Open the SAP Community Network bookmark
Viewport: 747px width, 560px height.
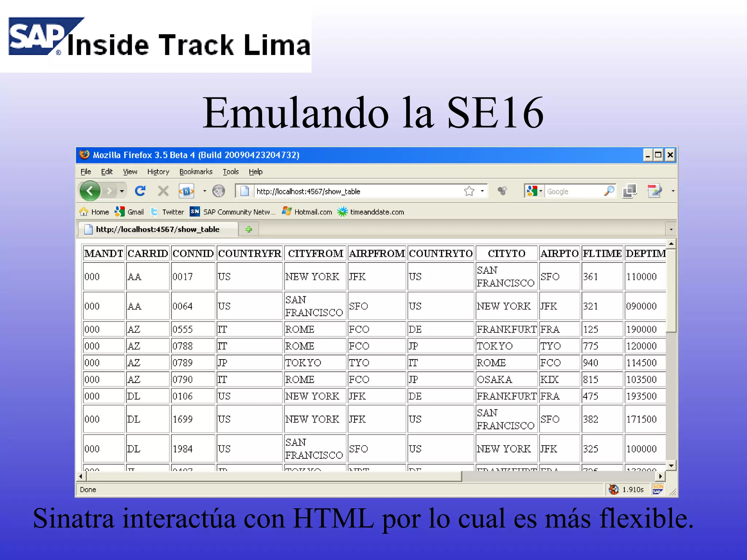pyautogui.click(x=233, y=212)
